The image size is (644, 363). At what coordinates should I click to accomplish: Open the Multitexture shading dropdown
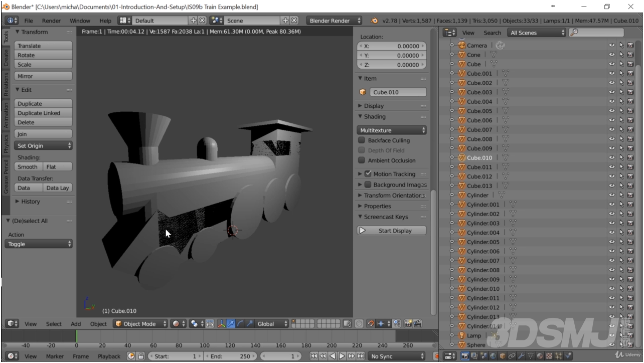(x=393, y=130)
